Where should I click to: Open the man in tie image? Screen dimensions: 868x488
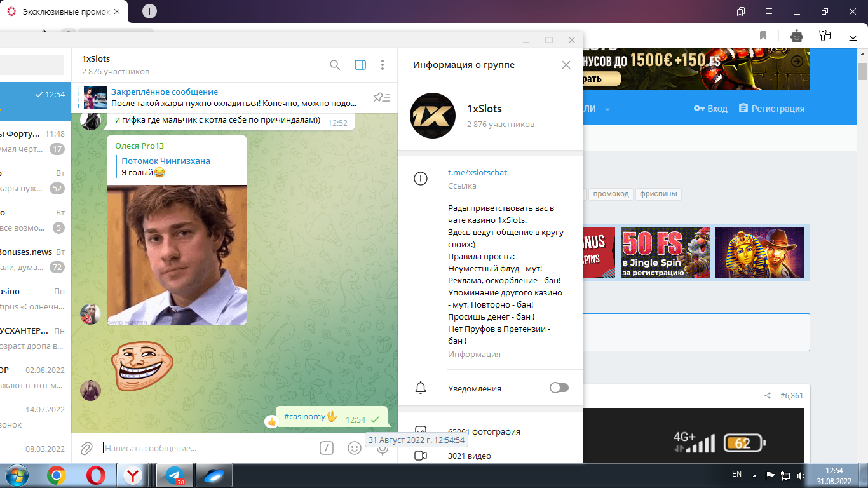click(x=177, y=255)
